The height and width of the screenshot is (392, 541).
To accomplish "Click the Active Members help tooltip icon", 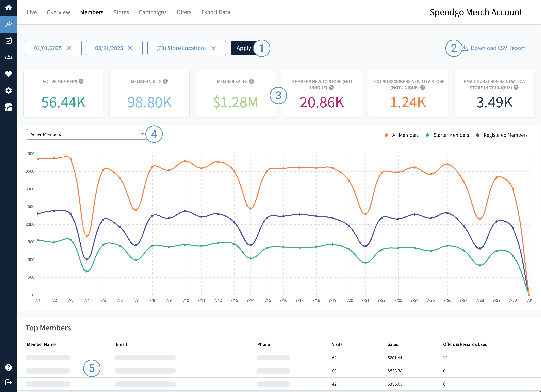I will [x=81, y=81].
